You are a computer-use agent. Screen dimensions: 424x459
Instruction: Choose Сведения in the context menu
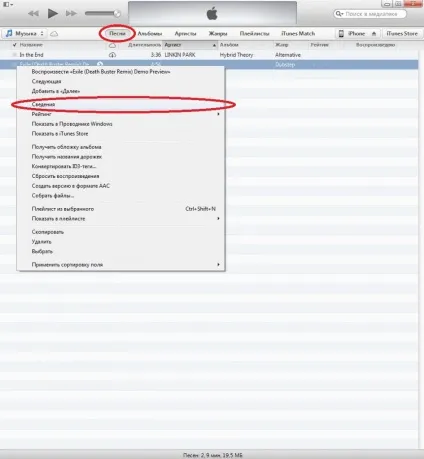[121, 104]
